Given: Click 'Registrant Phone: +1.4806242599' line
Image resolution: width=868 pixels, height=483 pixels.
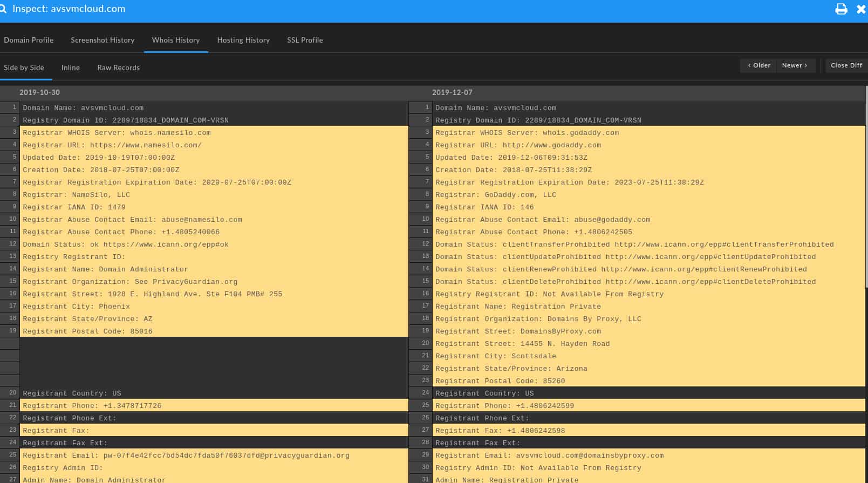Looking at the screenshot, I should point(649,405).
